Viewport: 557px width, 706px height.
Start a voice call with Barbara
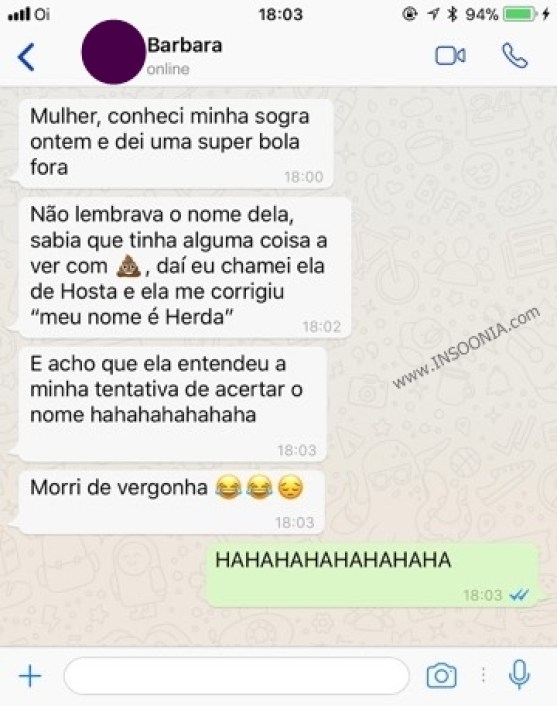point(515,56)
